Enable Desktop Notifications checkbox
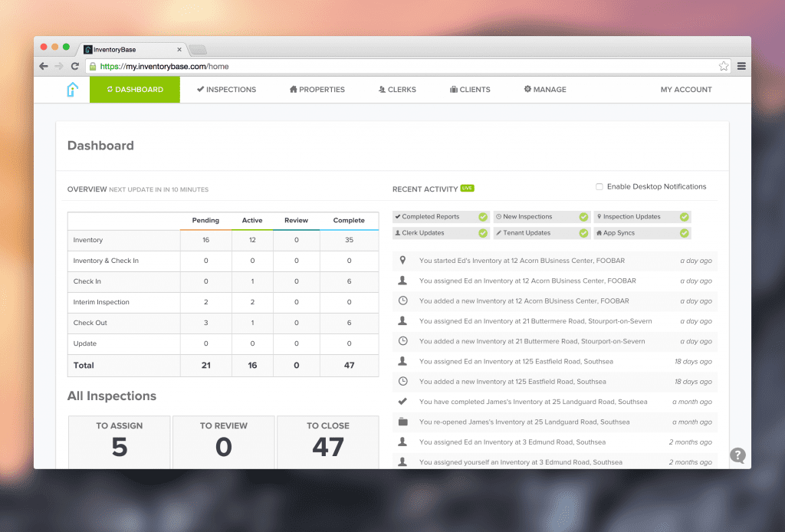This screenshot has height=532, width=785. (599, 186)
